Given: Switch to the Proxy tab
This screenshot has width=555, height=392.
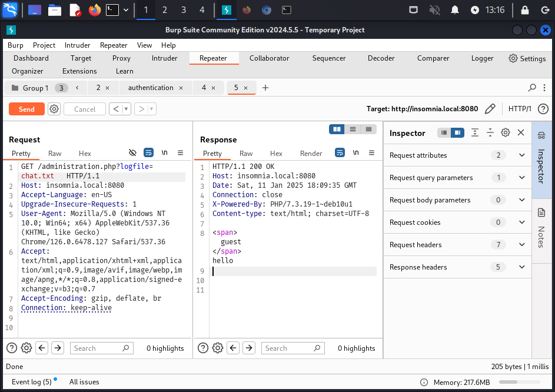Looking at the screenshot, I should pos(121,58).
